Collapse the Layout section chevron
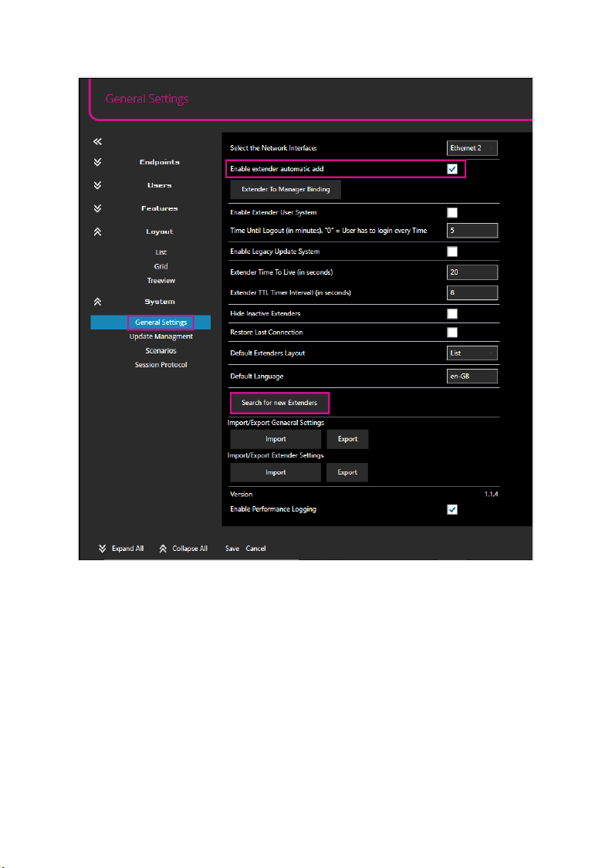The image size is (612, 868). pyautogui.click(x=97, y=232)
